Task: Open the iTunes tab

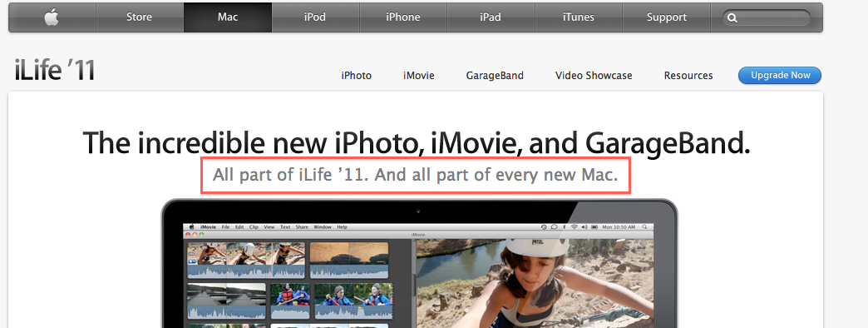Action: pyautogui.click(x=579, y=17)
